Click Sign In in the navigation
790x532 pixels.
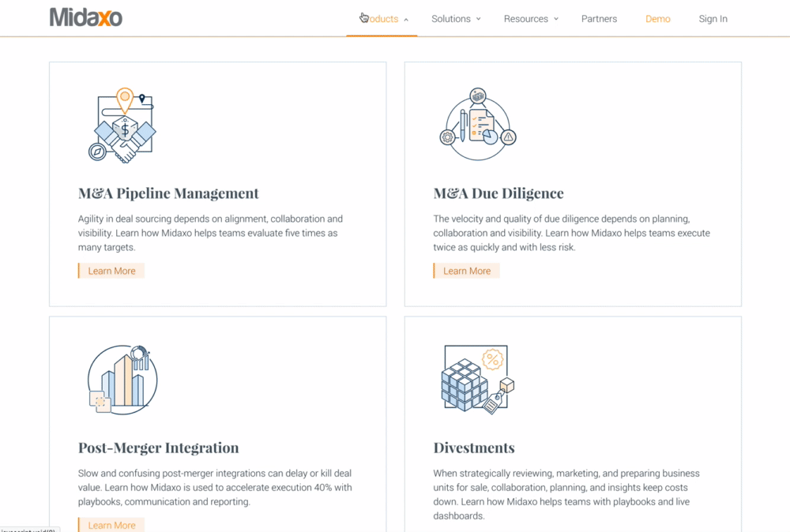pyautogui.click(x=713, y=19)
